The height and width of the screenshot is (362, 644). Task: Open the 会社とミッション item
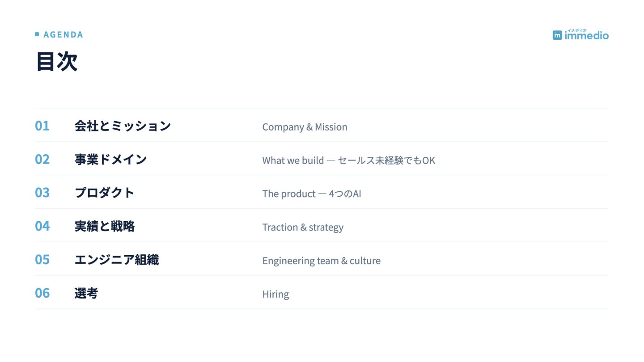tap(123, 126)
